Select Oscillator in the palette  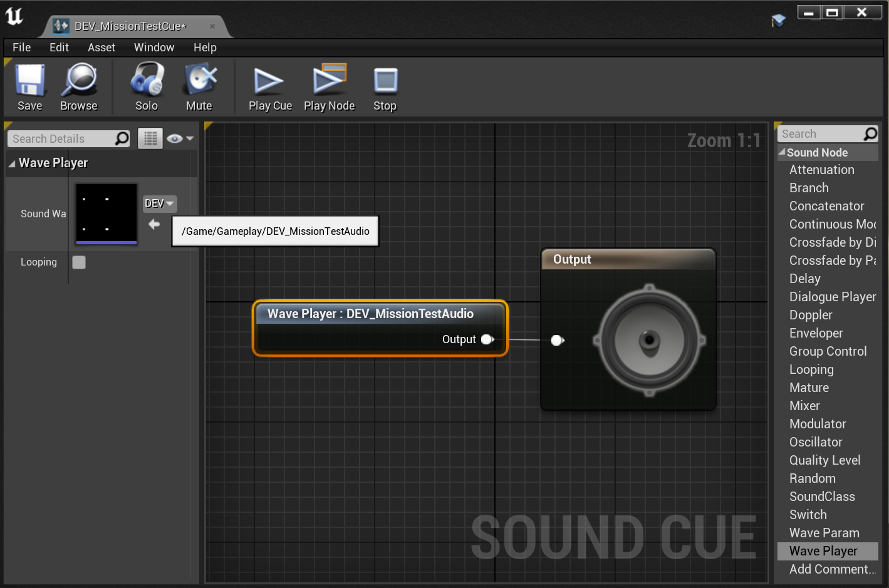pos(816,442)
